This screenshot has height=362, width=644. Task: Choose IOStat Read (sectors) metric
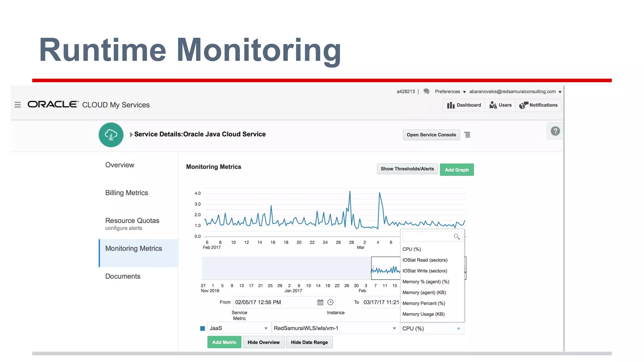[x=432, y=260]
